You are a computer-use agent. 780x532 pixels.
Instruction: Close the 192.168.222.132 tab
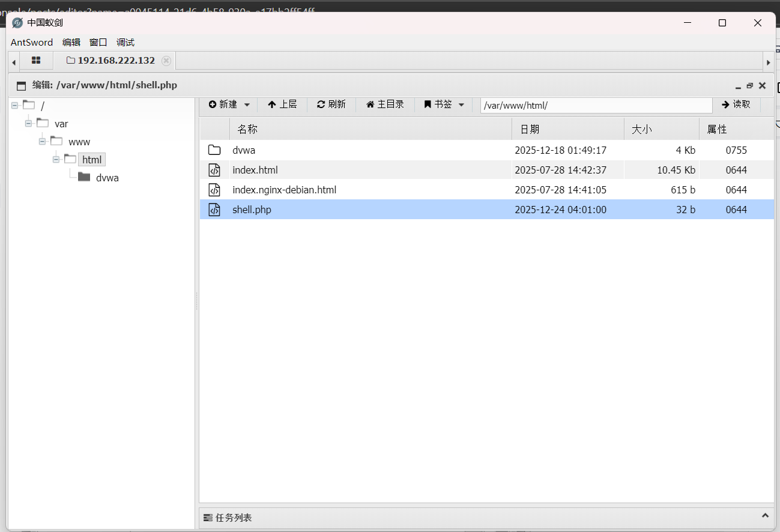166,61
